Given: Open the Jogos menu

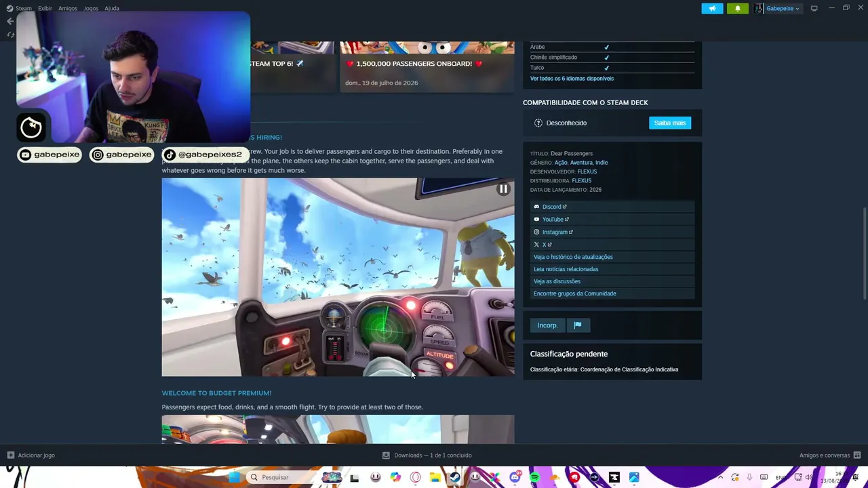Looking at the screenshot, I should click(x=91, y=8).
